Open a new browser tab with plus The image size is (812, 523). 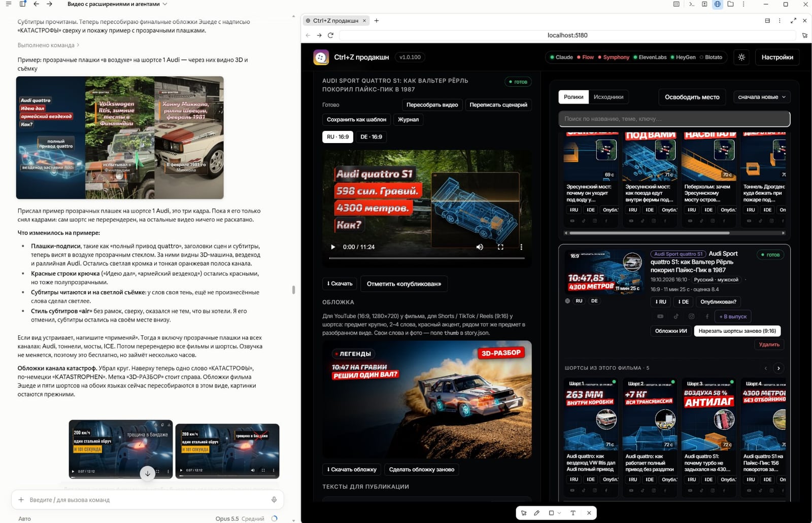[x=377, y=21]
